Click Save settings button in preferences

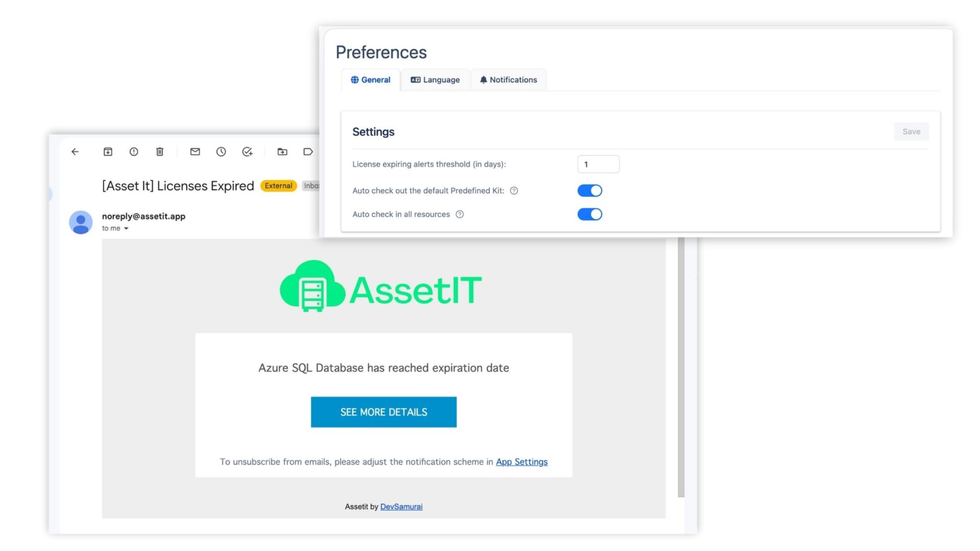(911, 131)
